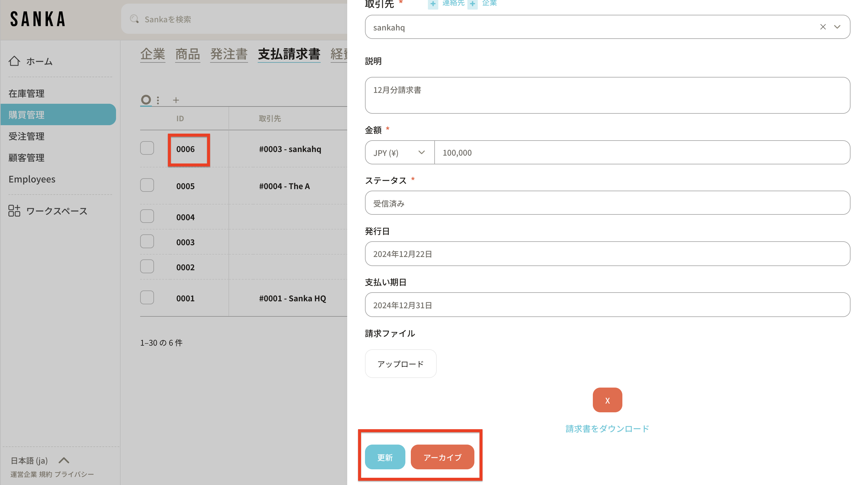This screenshot has height=485, width=868.
Task: Open the JPY currency dropdown
Action: coord(399,153)
